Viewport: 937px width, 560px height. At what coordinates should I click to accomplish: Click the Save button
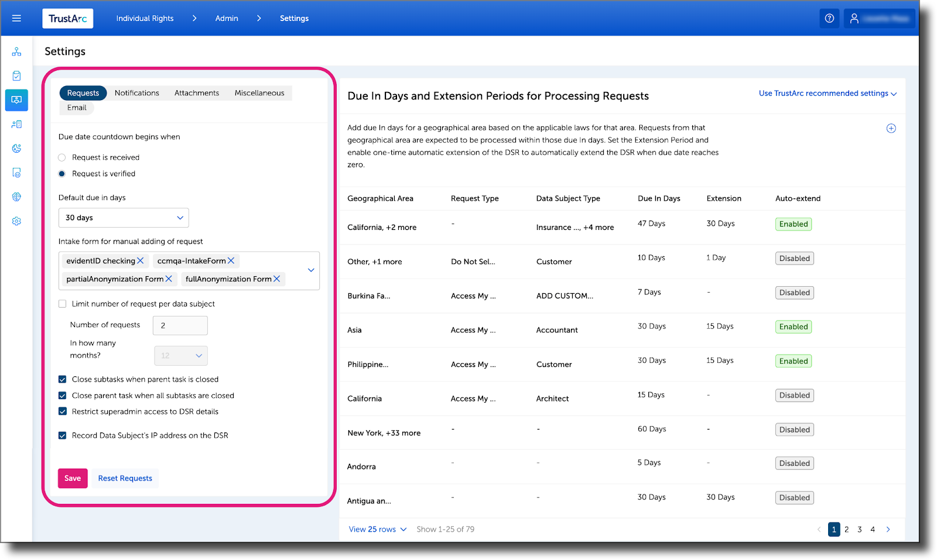click(x=72, y=478)
